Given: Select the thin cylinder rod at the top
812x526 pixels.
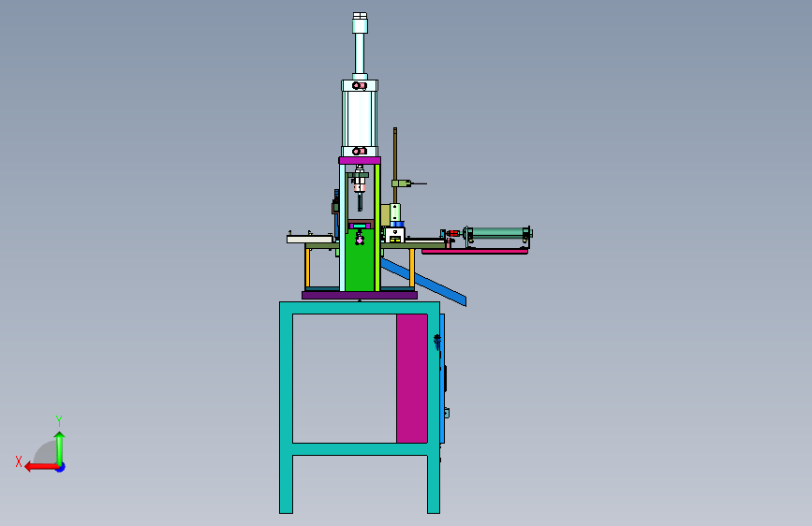Looking at the screenshot, I should [x=360, y=53].
